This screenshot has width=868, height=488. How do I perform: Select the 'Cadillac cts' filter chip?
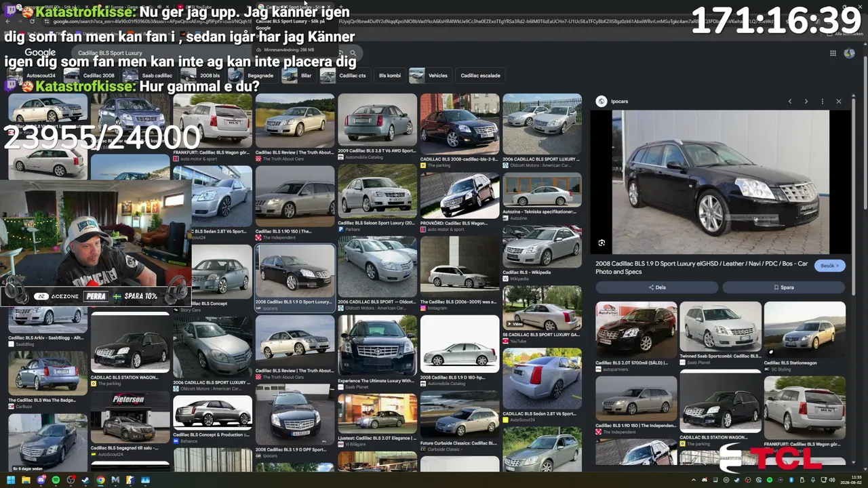tap(344, 75)
